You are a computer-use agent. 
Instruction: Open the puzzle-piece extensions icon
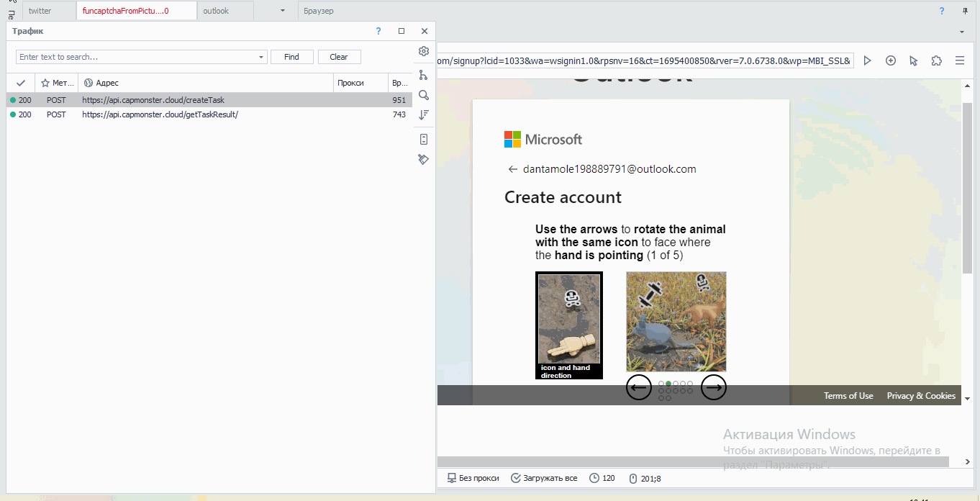coord(937,61)
